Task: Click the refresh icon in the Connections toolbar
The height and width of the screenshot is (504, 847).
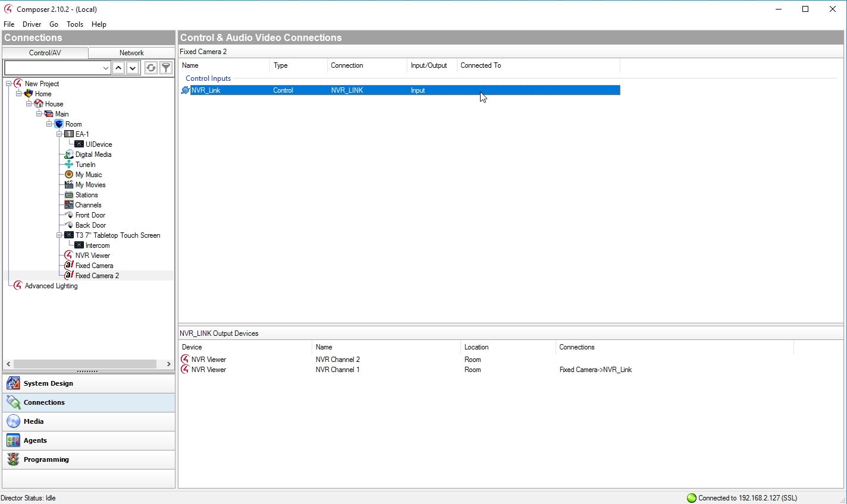Action: pos(151,68)
